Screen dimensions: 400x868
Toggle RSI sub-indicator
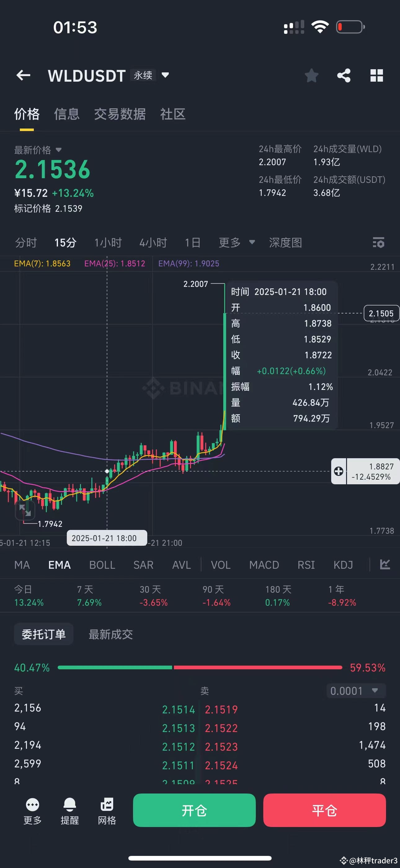[306, 565]
